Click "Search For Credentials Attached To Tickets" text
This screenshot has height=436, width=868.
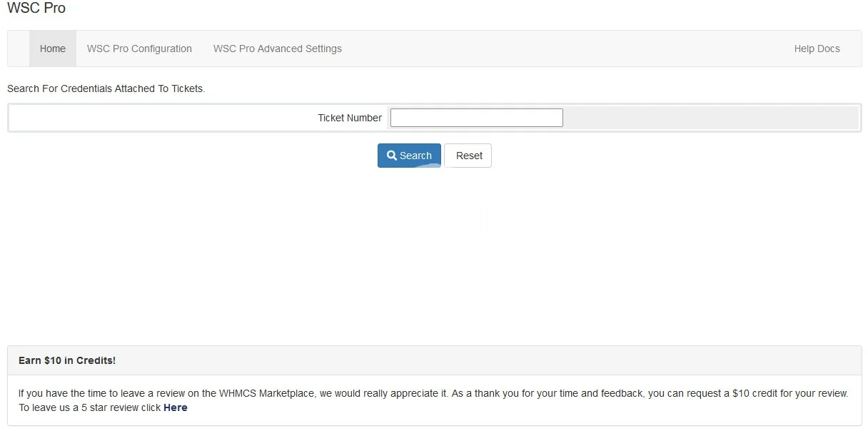pyautogui.click(x=106, y=88)
